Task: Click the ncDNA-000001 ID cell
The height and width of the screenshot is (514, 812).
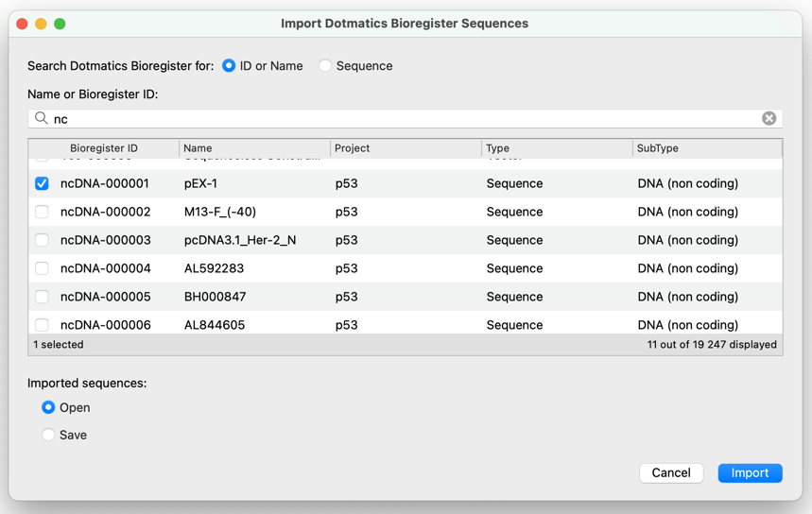Action: pos(105,183)
